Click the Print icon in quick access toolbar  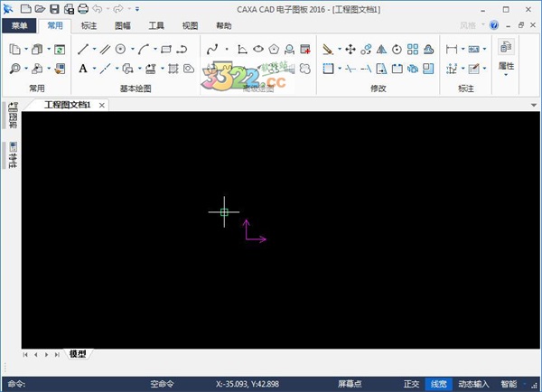pos(81,9)
